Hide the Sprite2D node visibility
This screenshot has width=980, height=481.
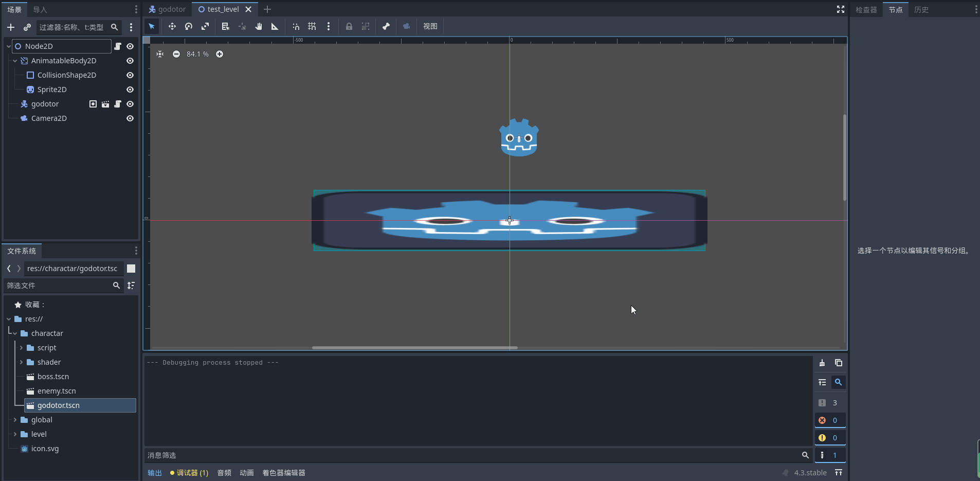pos(130,90)
